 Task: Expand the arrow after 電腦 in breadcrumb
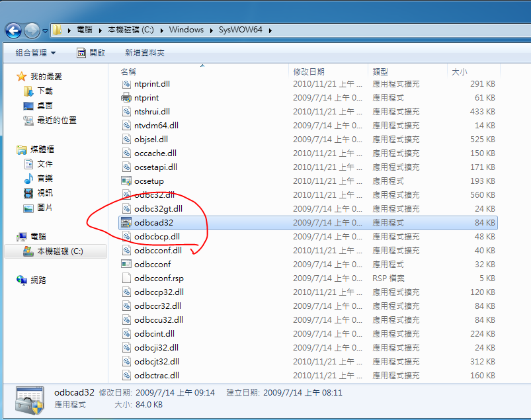click(x=101, y=30)
